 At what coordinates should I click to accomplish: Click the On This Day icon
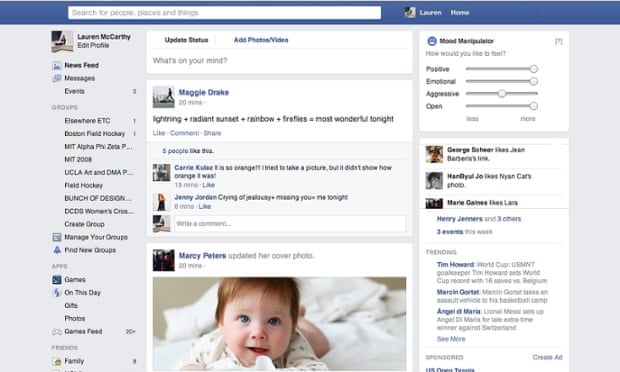coord(57,293)
